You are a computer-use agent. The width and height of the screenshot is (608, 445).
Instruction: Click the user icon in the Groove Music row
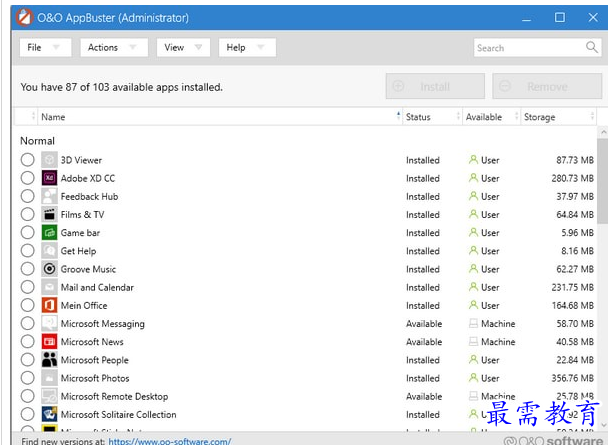coord(473,268)
